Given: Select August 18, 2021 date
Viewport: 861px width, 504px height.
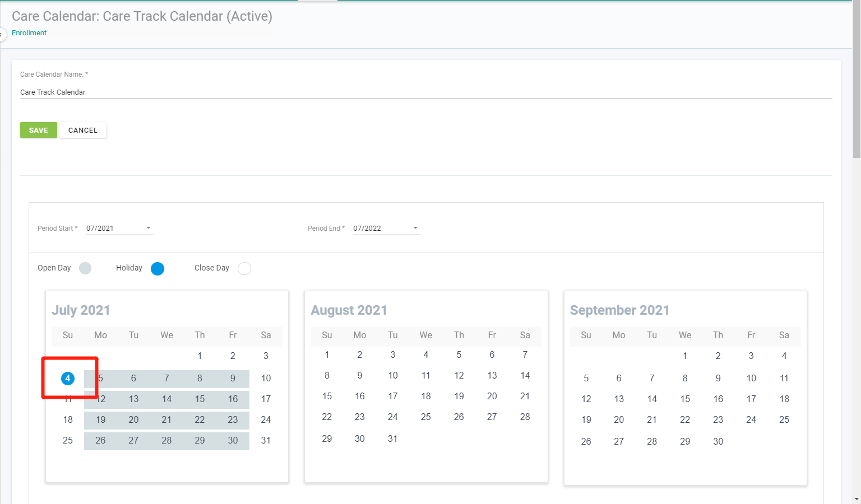Looking at the screenshot, I should [426, 396].
